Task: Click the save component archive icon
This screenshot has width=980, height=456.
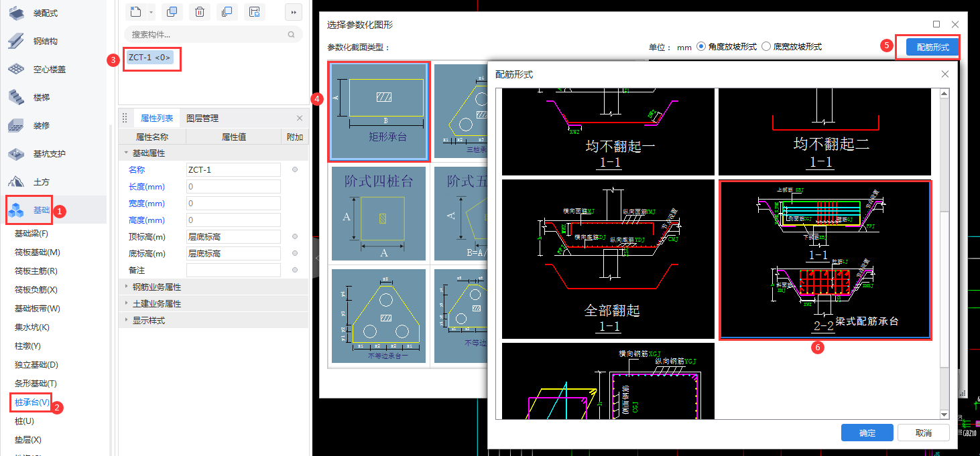Action: pos(254,11)
